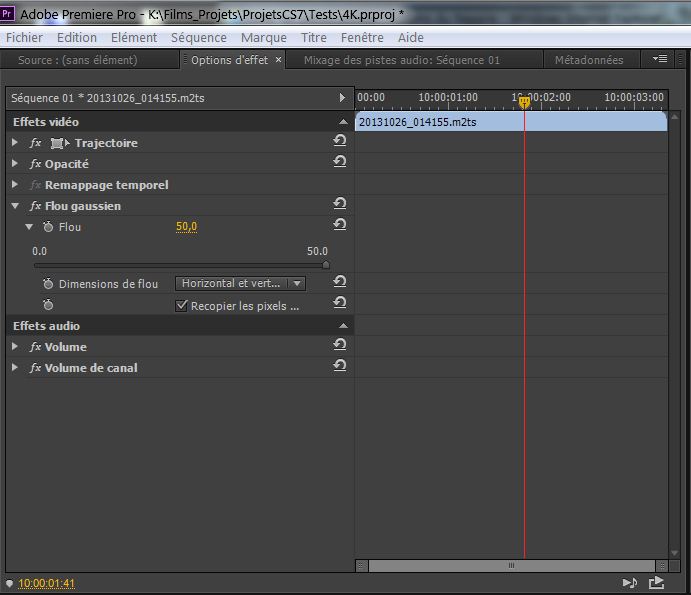The width and height of the screenshot is (691, 595).
Task: Expand the Remappage temporel properties
Action: pyautogui.click(x=15, y=184)
